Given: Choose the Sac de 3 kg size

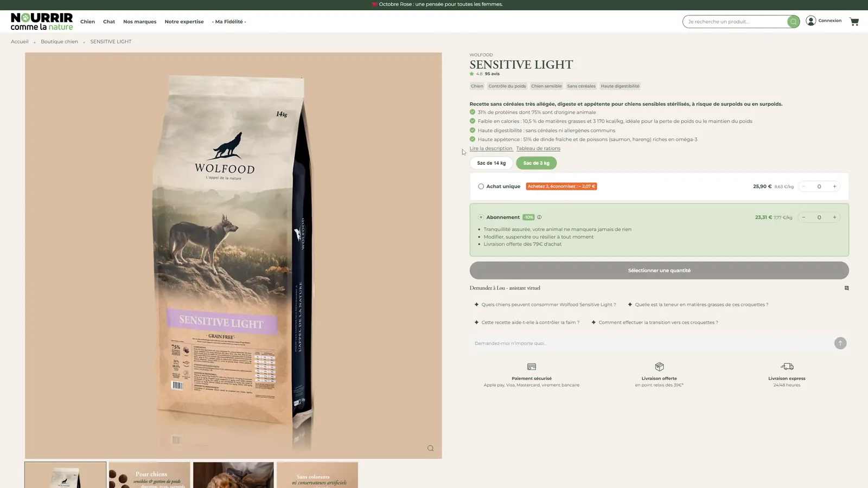Looking at the screenshot, I should pyautogui.click(x=536, y=163).
